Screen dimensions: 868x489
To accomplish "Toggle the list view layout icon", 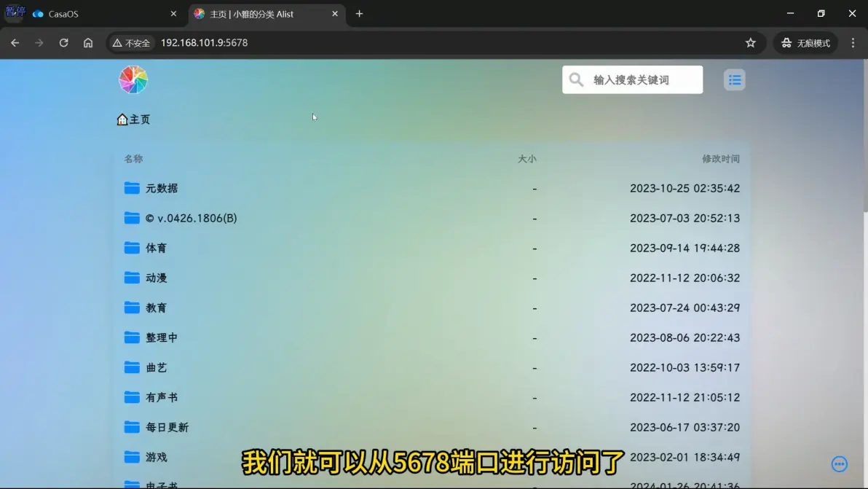I will pyautogui.click(x=734, y=80).
